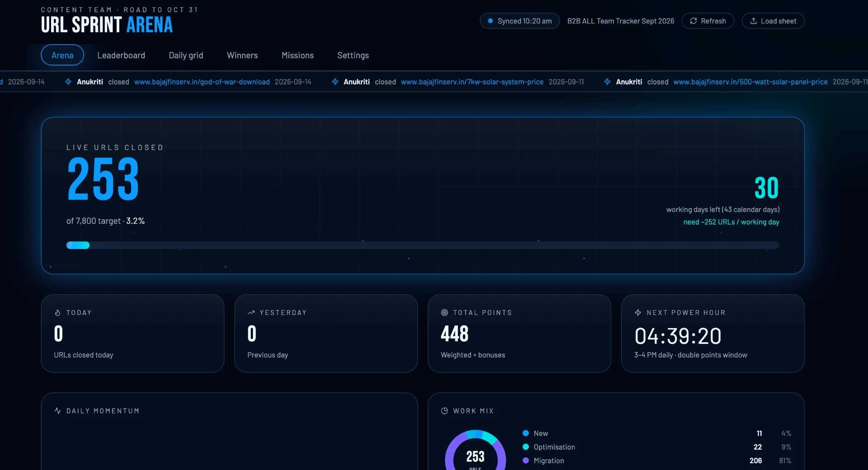Click the lightning icon before god-of-war-download entry
The width and height of the screenshot is (868, 470).
(x=68, y=82)
